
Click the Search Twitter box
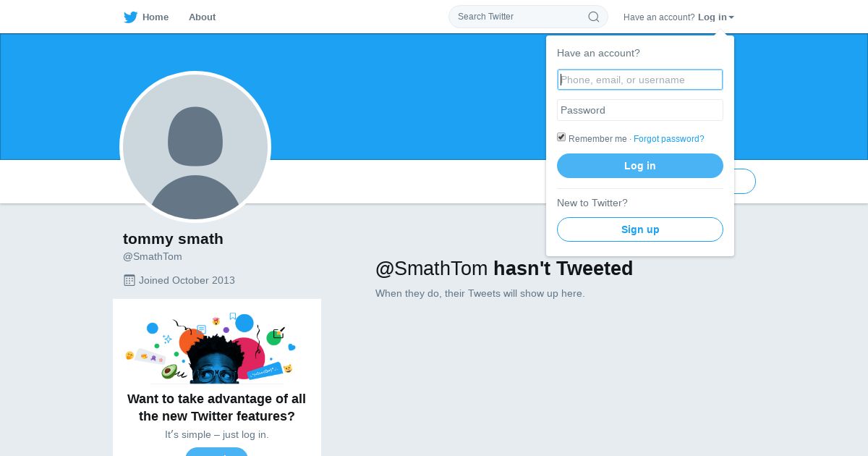(517, 17)
